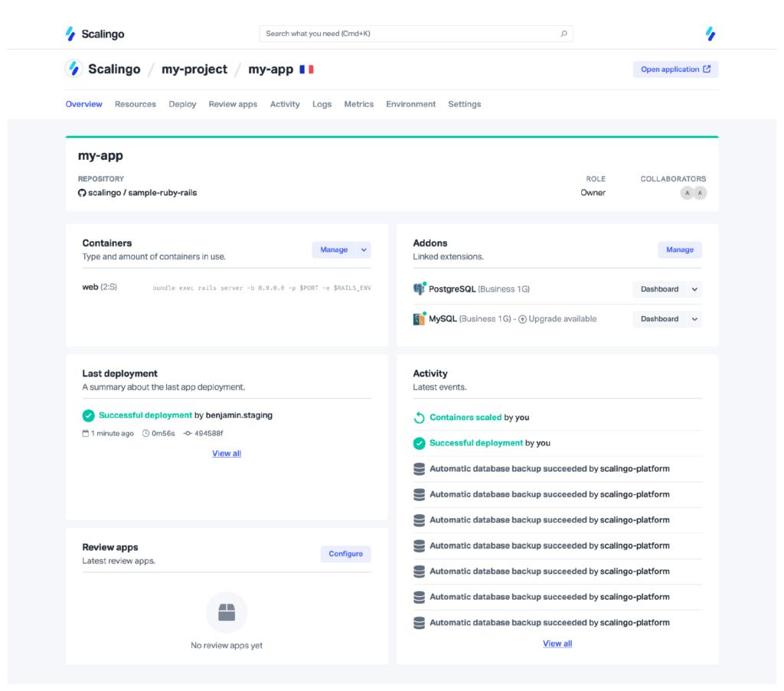The width and height of the screenshot is (784, 691).
Task: Click the GitHub icon beside scalingo / sample-ruby-rails
Action: (x=82, y=193)
